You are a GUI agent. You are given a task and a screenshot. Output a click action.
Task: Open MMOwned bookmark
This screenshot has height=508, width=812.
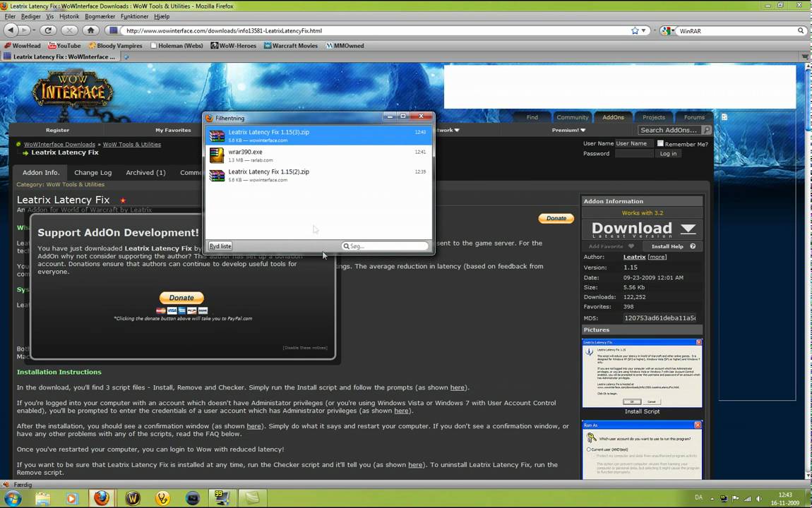coord(345,46)
